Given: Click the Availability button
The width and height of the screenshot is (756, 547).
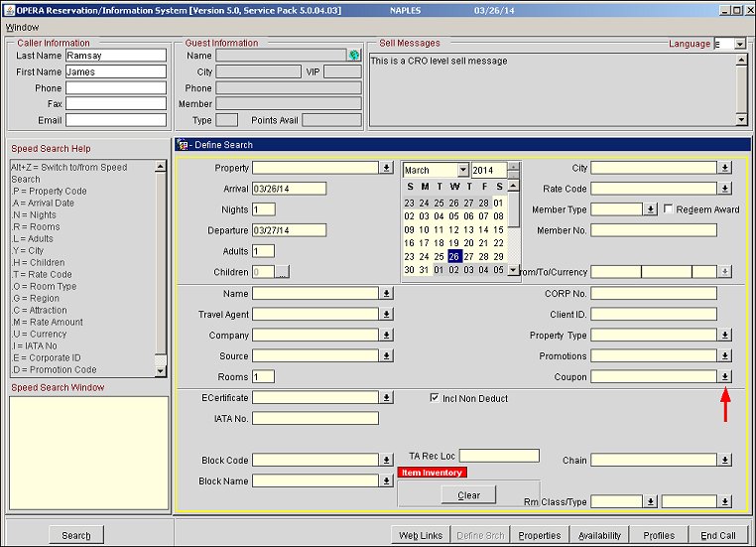Looking at the screenshot, I should pyautogui.click(x=599, y=535).
